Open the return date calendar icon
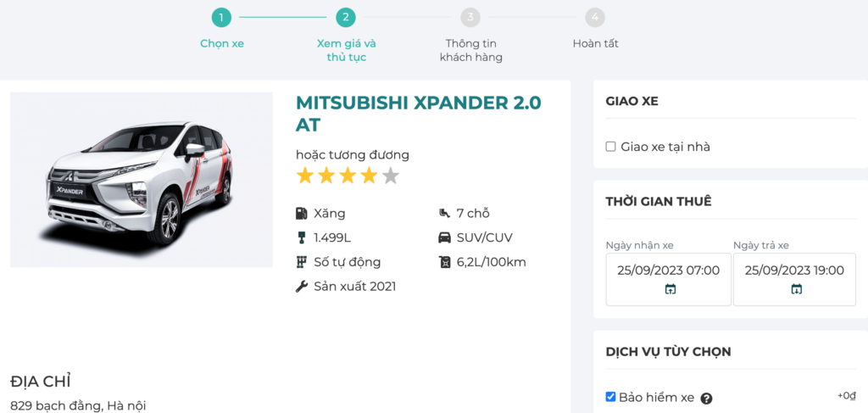This screenshot has height=413, width=868. pos(796,289)
